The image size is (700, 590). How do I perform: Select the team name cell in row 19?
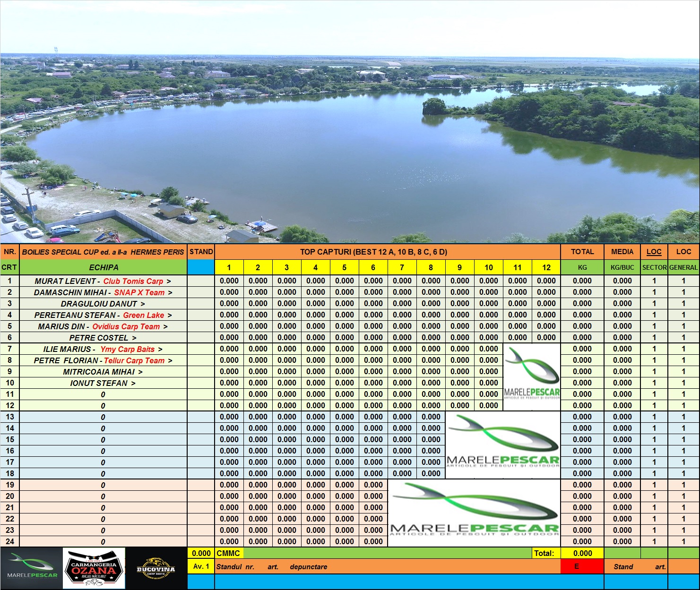[104, 485]
